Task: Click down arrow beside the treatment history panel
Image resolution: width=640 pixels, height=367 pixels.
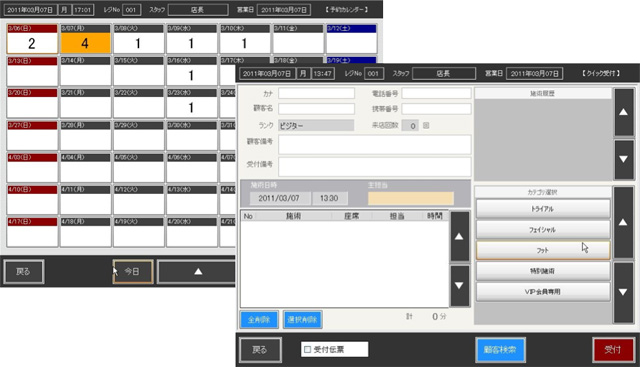Action: tap(624, 159)
